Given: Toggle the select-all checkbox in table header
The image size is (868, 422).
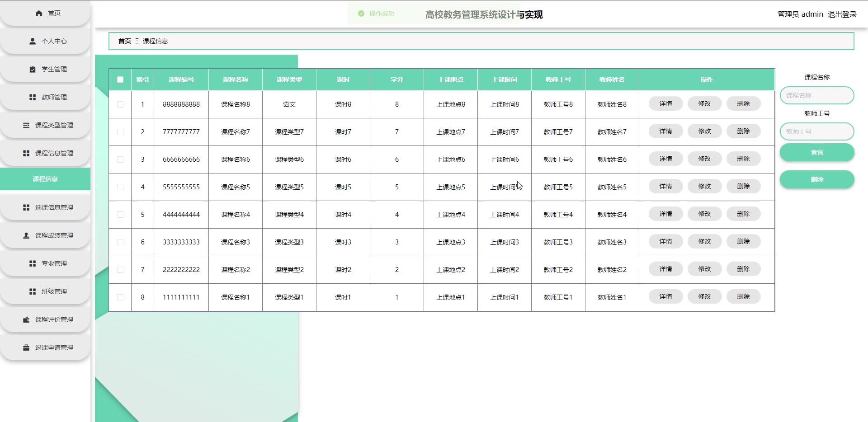Looking at the screenshot, I should (120, 80).
